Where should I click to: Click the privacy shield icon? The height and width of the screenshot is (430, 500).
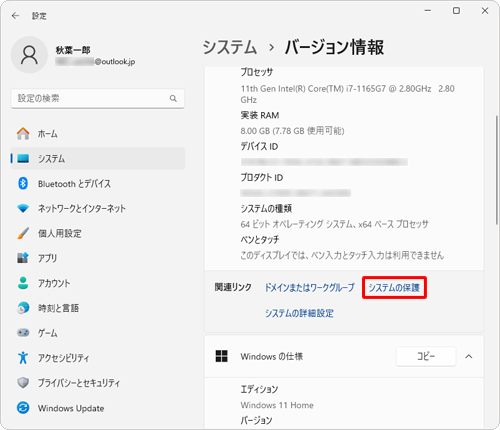click(x=23, y=383)
